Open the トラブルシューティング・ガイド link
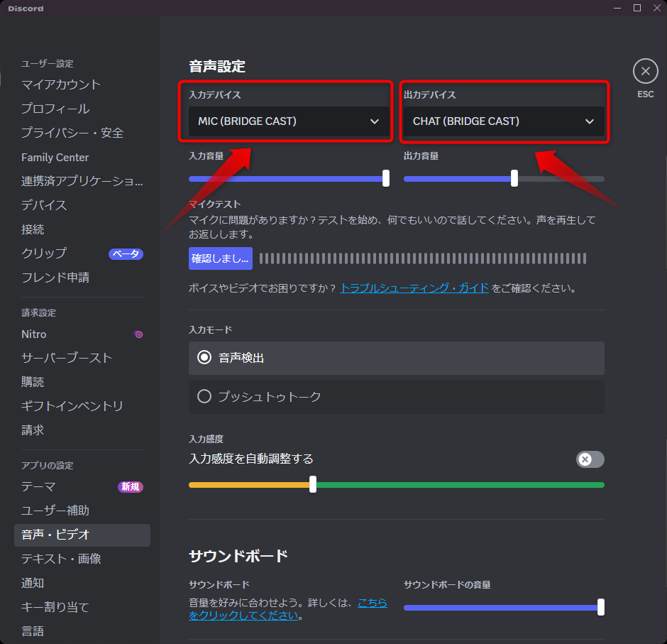Screen dimensions: 667x644 414,288
